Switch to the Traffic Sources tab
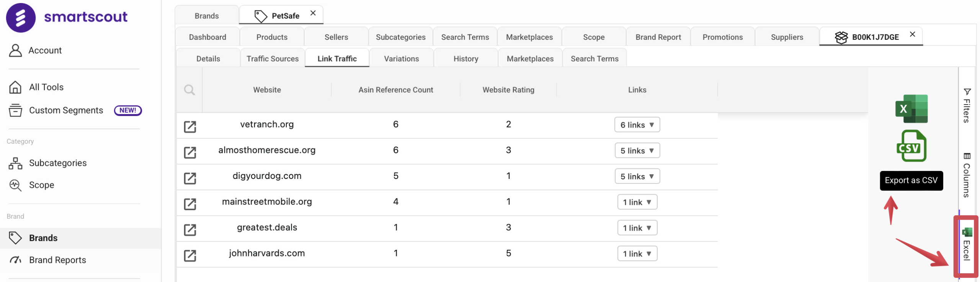Viewport: 980px width, 282px height. pyautogui.click(x=273, y=59)
